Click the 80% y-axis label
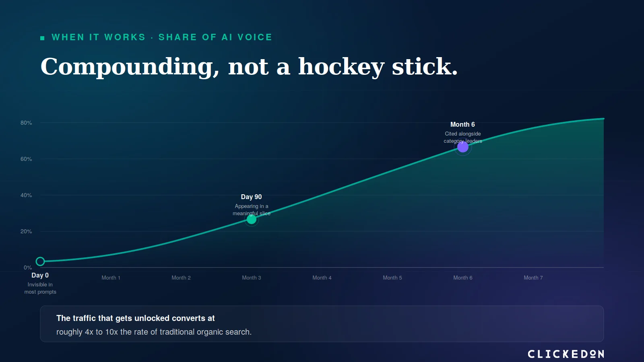Image resolution: width=644 pixels, height=362 pixels. point(26,123)
